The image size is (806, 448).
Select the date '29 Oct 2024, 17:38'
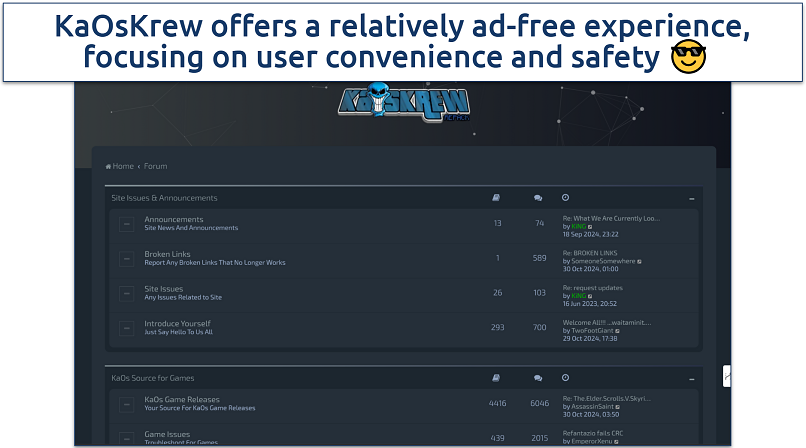coord(590,339)
